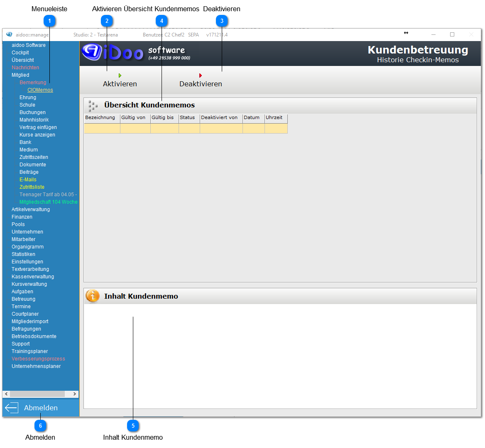Viewport: 485px width, 448px height.
Task: Click the Aktivieren button label
Action: click(x=120, y=84)
